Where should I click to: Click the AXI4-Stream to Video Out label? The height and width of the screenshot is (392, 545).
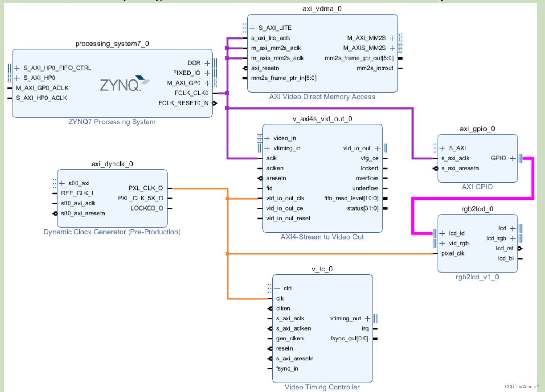pyautogui.click(x=322, y=237)
